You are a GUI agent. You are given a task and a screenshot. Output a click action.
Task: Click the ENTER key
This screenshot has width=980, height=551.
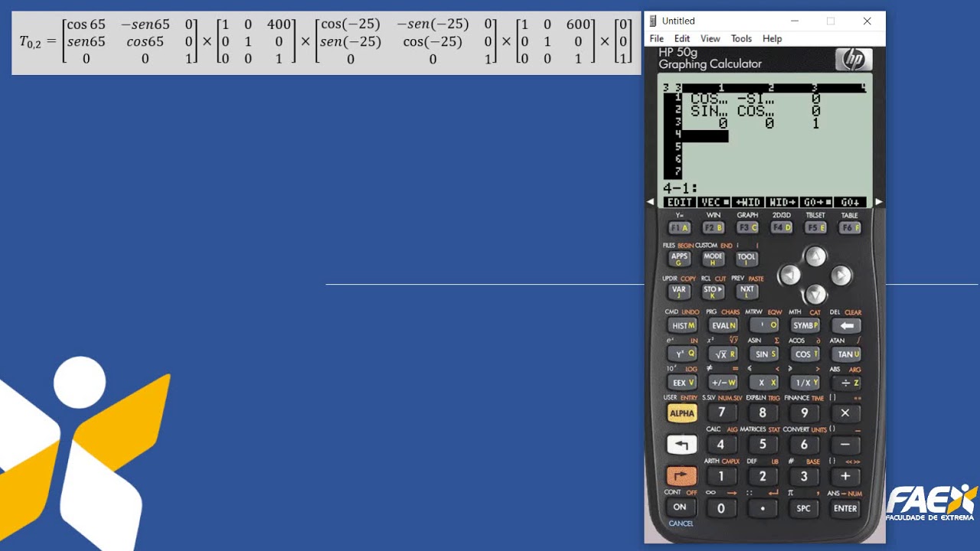[x=845, y=508]
